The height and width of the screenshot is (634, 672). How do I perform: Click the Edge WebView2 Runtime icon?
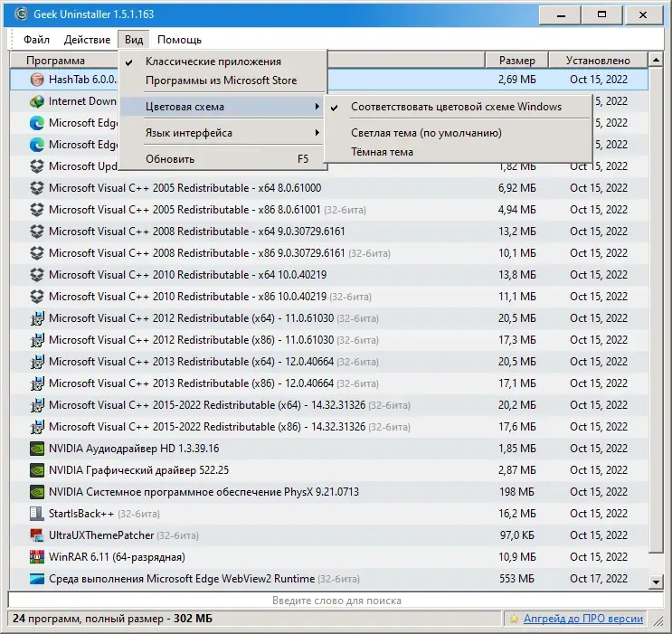pyautogui.click(x=37, y=579)
